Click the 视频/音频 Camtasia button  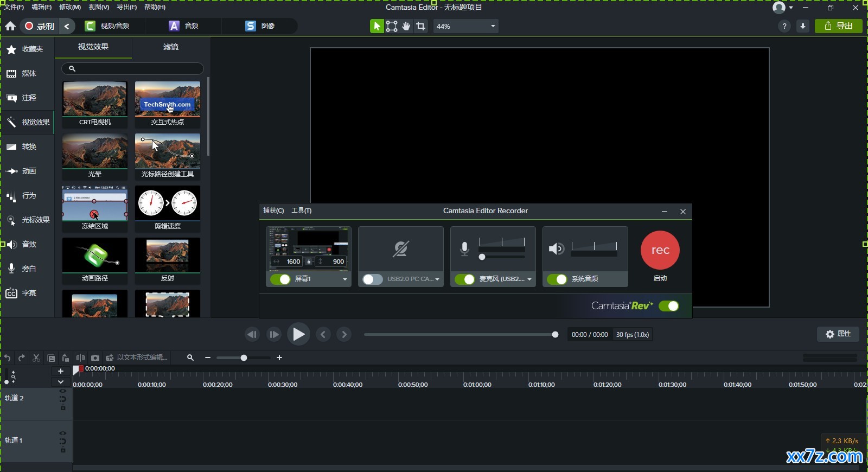pyautogui.click(x=107, y=26)
